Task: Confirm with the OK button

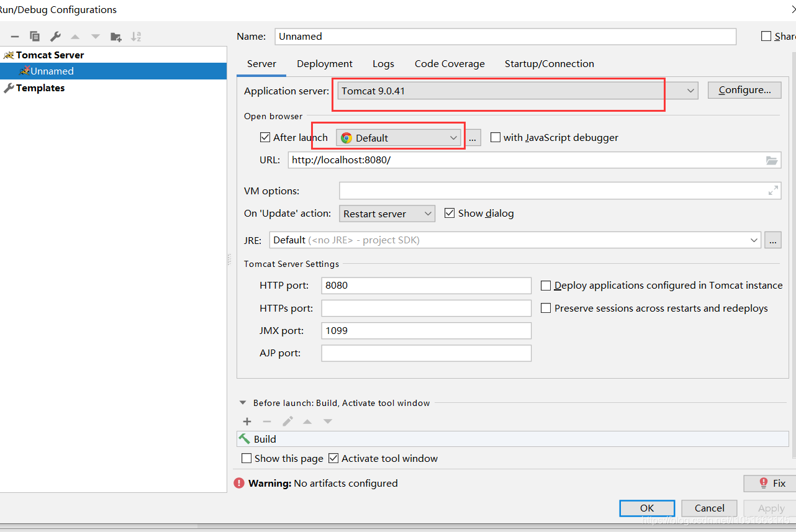Action: click(647, 508)
